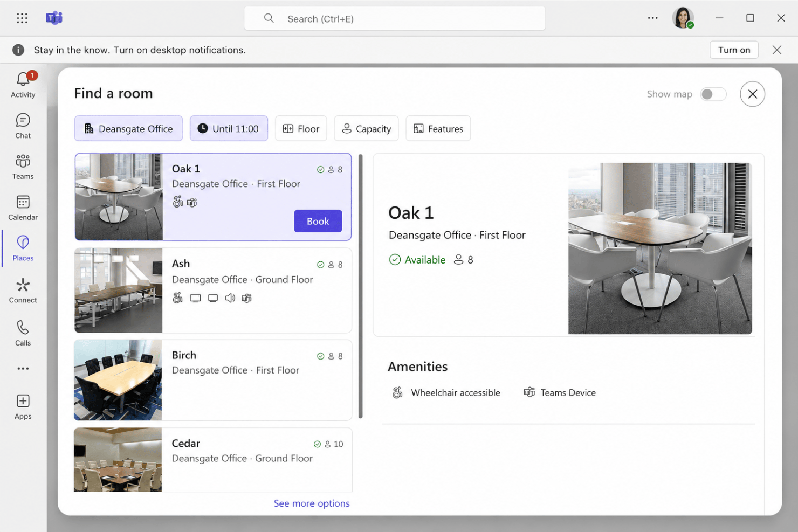Select Places in the sidebar

click(23, 248)
